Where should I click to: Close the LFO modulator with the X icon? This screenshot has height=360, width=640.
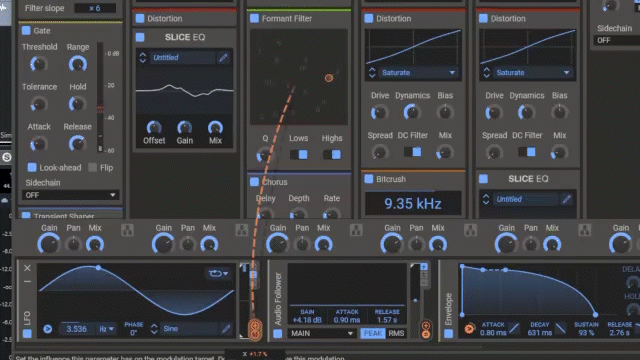pos(27,268)
